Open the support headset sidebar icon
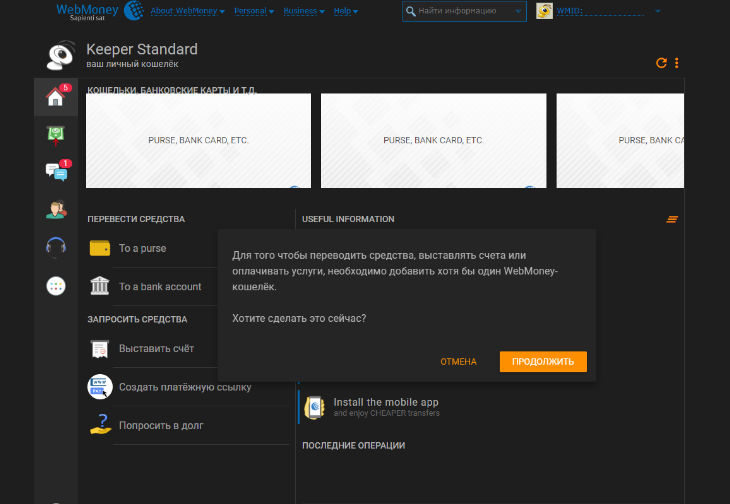This screenshot has height=504, width=730. pos(56,247)
